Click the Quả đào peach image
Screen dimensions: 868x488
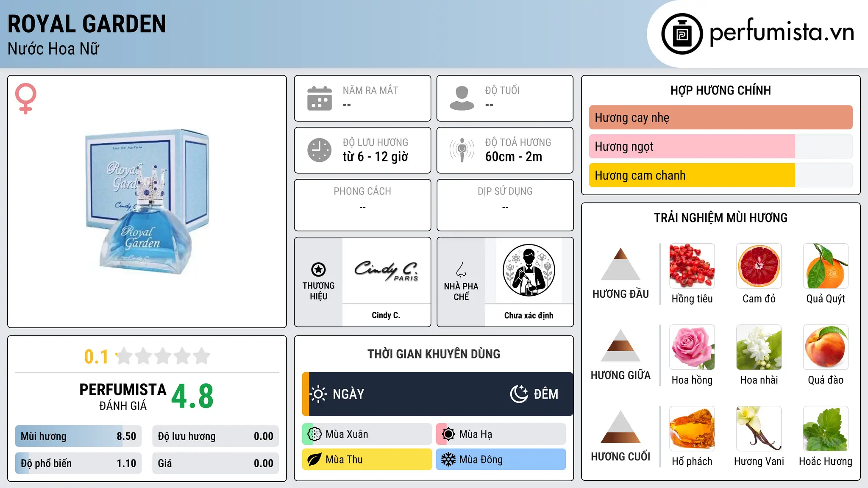(826, 347)
